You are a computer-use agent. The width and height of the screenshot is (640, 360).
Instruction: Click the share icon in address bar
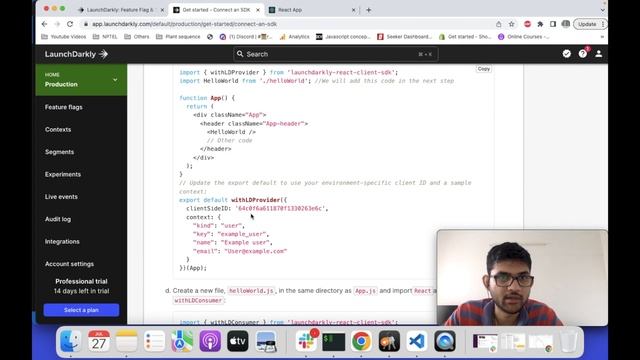point(498,24)
